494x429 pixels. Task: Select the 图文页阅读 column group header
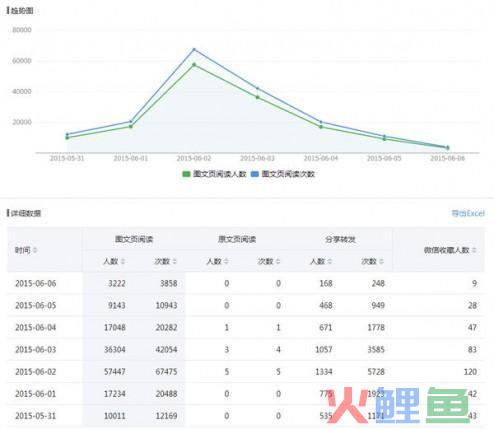tap(134, 239)
